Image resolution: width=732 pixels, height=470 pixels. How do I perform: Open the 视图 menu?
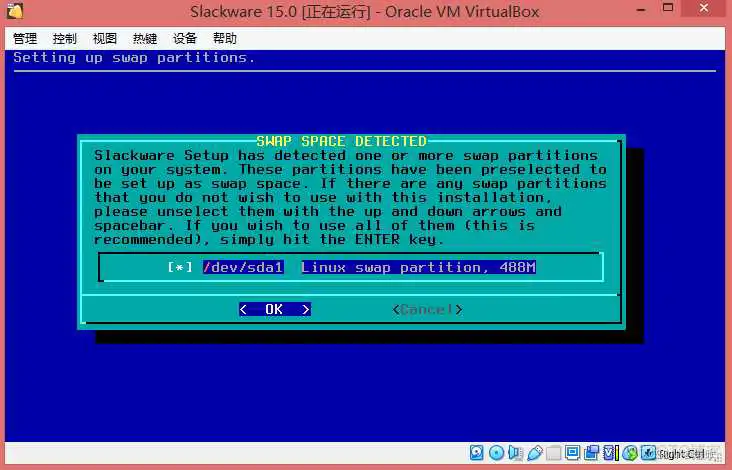tap(105, 39)
